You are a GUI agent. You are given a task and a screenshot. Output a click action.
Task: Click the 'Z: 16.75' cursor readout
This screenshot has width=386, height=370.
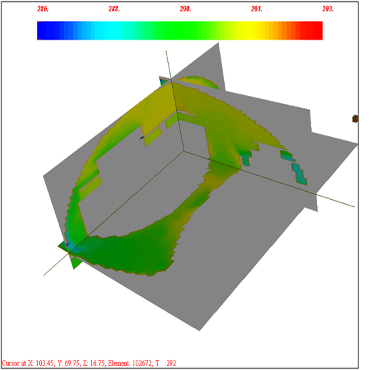coord(94,363)
